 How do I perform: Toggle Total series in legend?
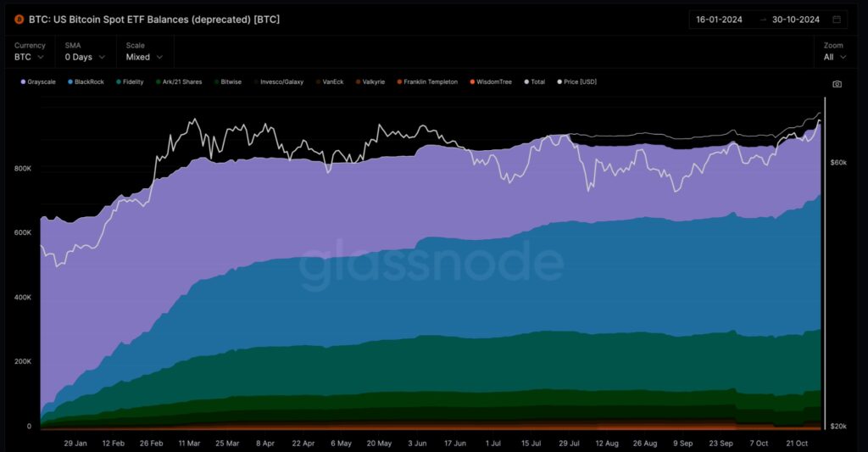(535, 82)
